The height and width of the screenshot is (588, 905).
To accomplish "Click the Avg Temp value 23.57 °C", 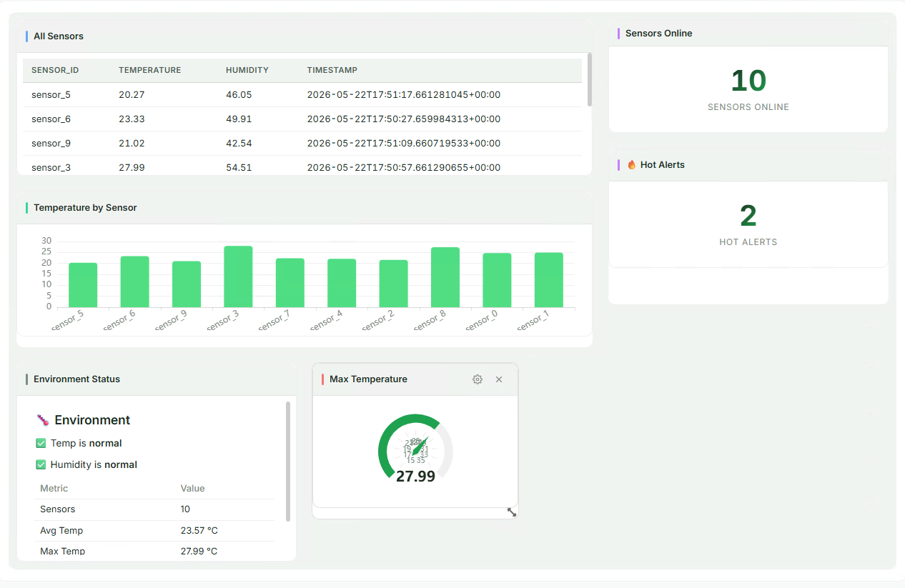I will pos(199,531).
